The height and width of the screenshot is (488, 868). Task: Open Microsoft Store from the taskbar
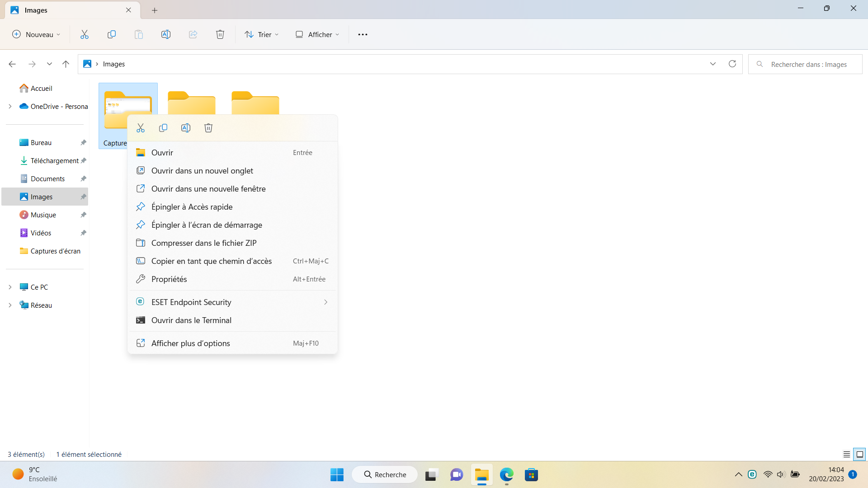point(531,474)
